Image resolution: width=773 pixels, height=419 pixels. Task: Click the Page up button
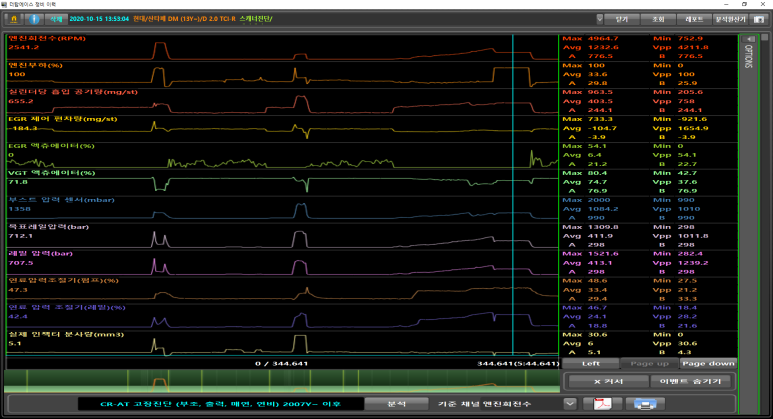click(649, 363)
